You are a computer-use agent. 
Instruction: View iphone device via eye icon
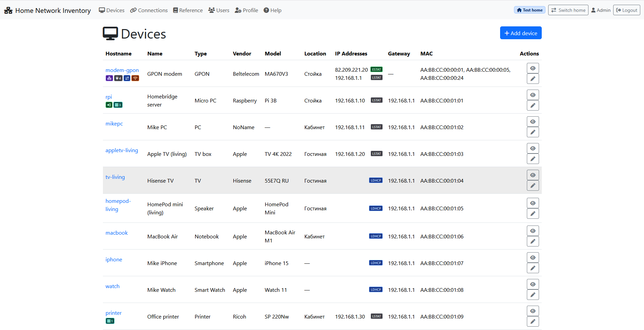(x=533, y=258)
